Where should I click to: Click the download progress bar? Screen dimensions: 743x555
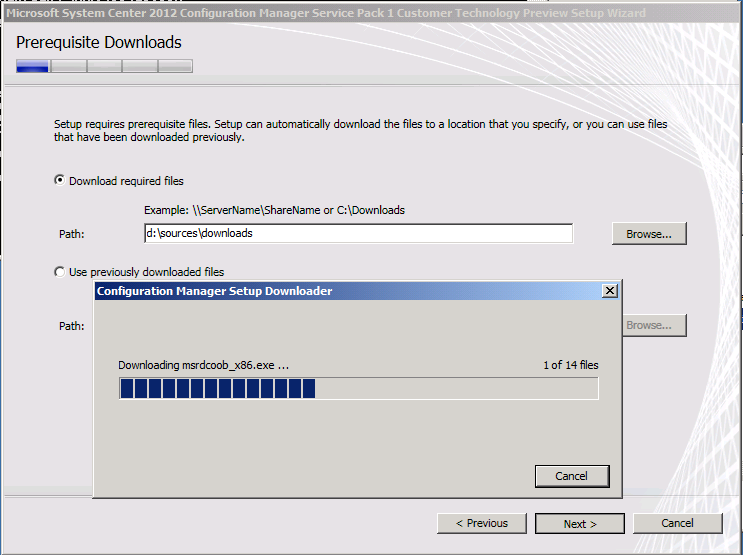pos(358,389)
